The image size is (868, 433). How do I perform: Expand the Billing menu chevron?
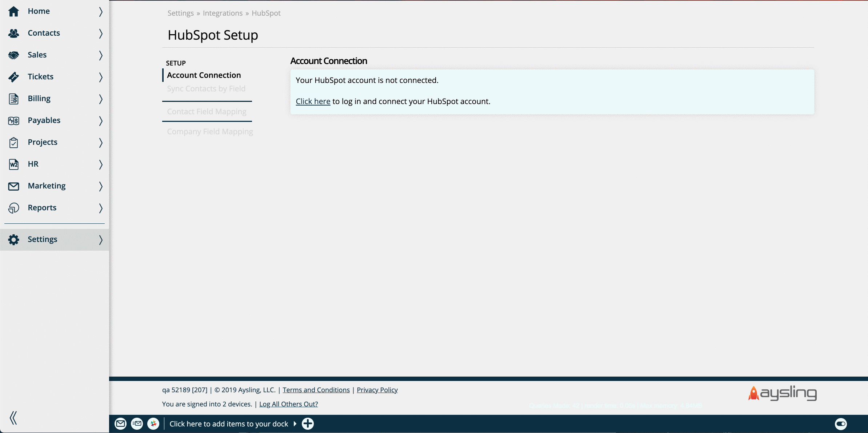pyautogui.click(x=101, y=99)
